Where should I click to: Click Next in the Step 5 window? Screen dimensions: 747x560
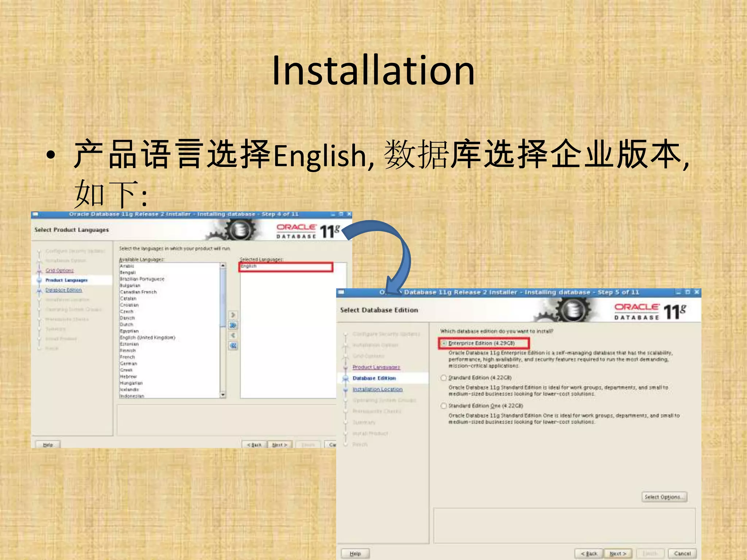pos(618,553)
